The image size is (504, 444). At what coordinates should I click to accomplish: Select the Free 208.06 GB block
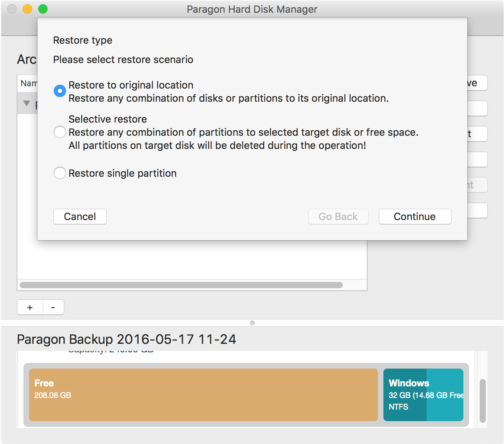click(203, 394)
